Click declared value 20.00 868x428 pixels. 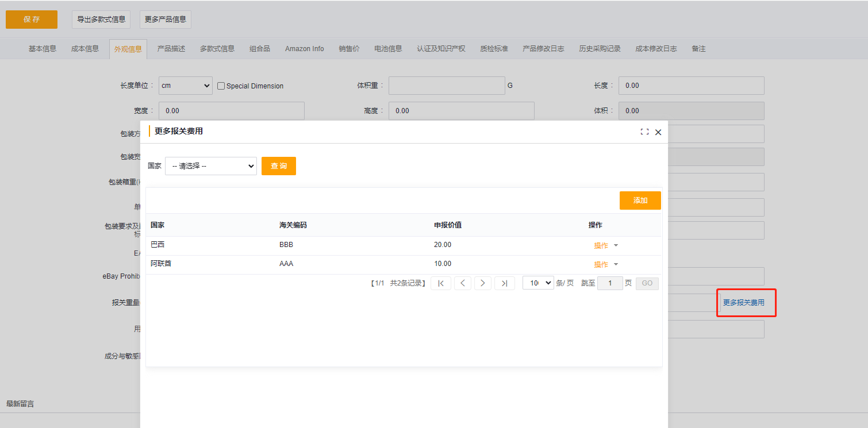tap(443, 245)
